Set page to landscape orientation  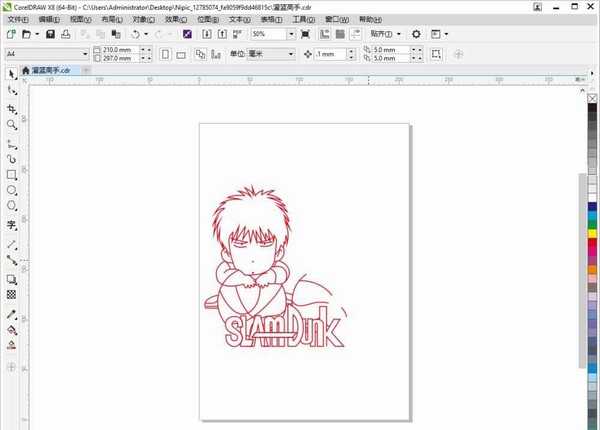click(181, 55)
